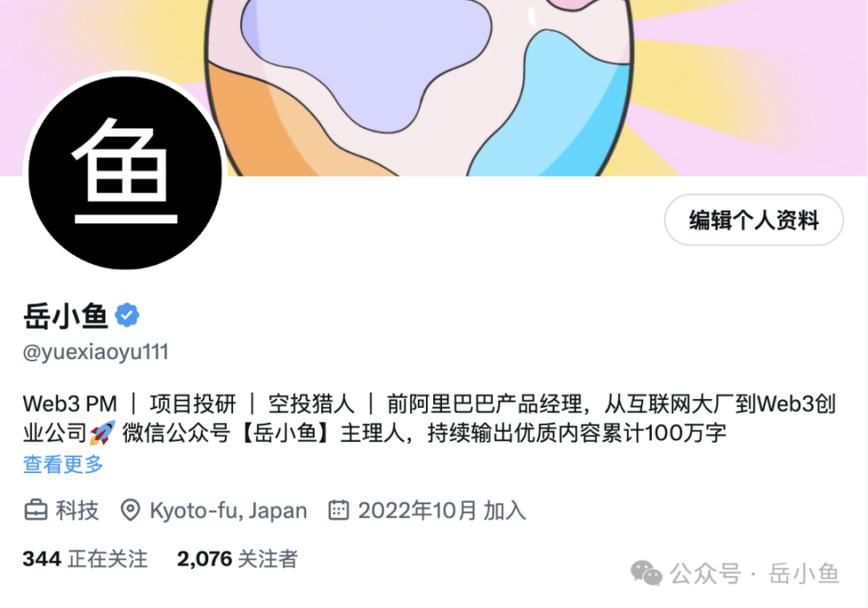Click the briefcase icon beside 科技

click(x=36, y=510)
